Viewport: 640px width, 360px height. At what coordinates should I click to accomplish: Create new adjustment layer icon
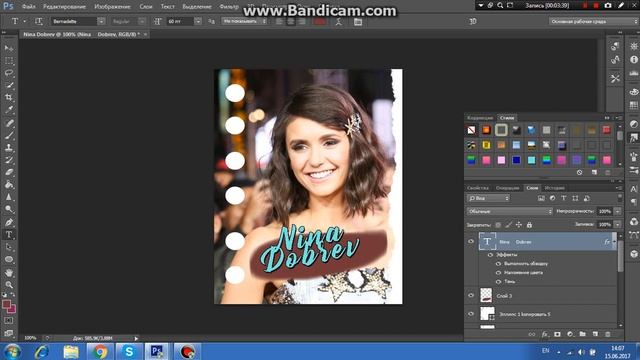pos(570,334)
